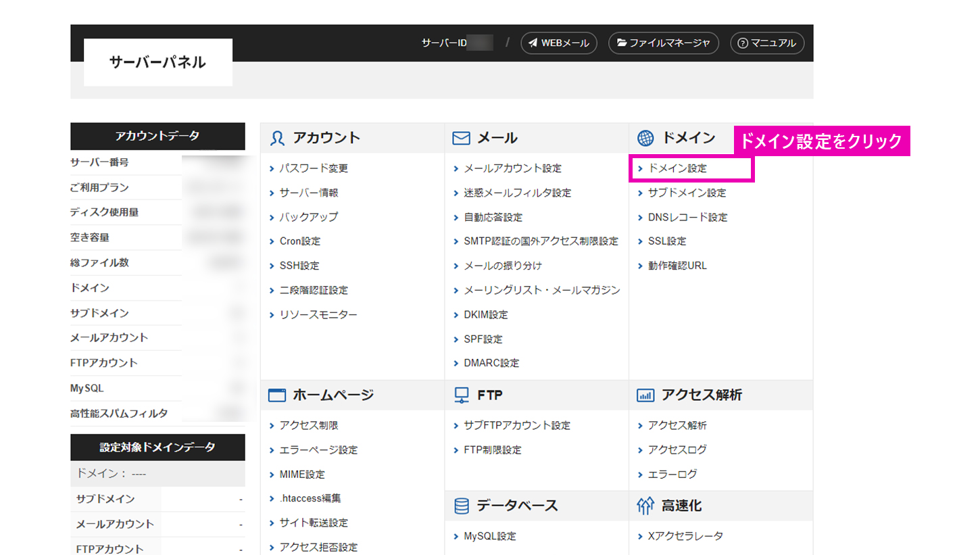The image size is (980, 555).
Task: Open メールアカウント設定 link
Action: [512, 168]
